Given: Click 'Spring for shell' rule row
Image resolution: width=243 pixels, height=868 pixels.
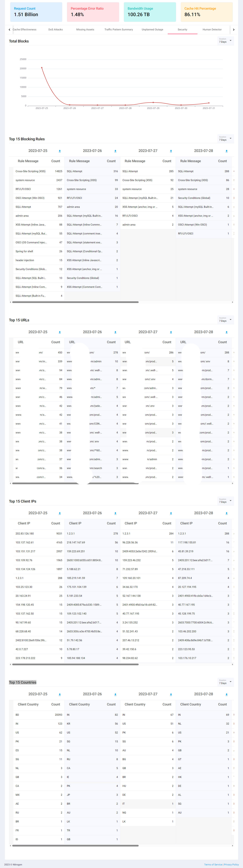Looking at the screenshot, I should point(39,251).
